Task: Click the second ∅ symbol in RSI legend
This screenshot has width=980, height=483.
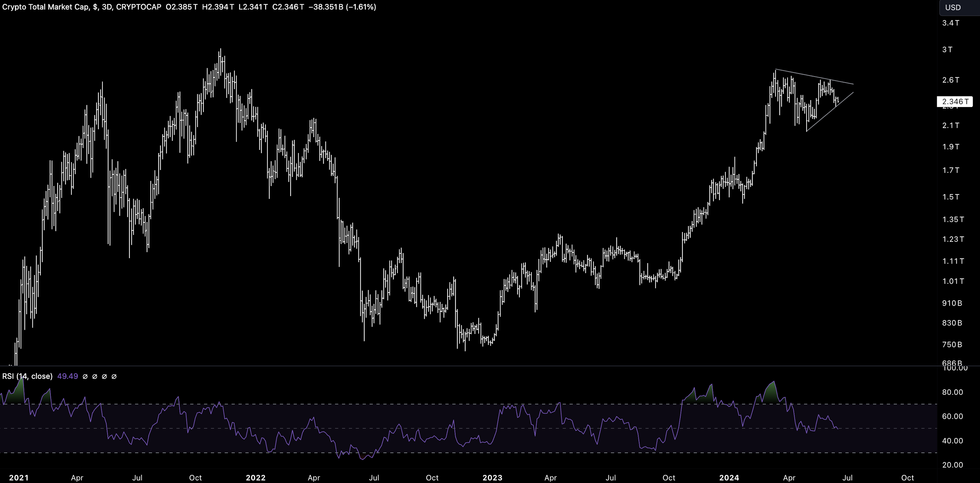Action: [95, 377]
